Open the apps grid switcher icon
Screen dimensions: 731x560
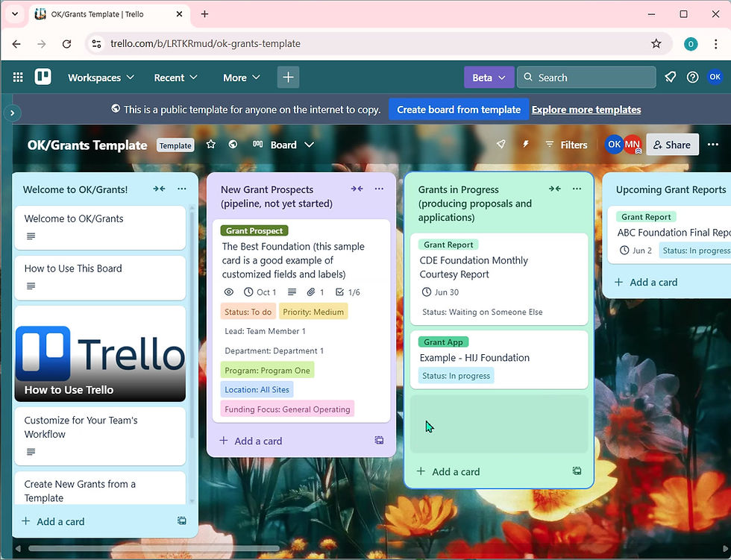[18, 78]
